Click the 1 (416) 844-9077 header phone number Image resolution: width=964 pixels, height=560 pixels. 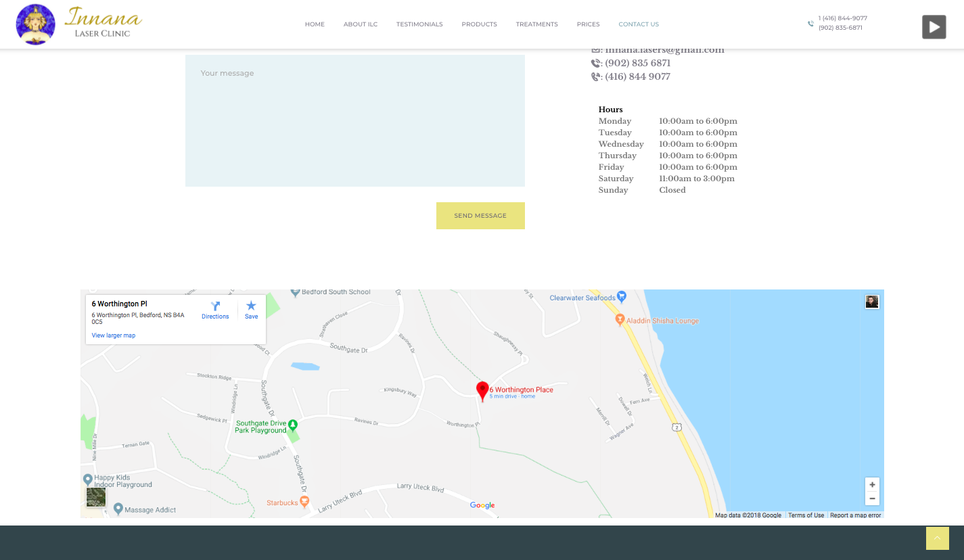(x=843, y=18)
